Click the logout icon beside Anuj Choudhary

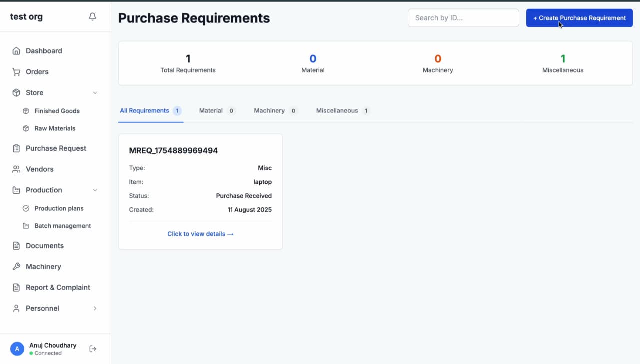pos(93,349)
